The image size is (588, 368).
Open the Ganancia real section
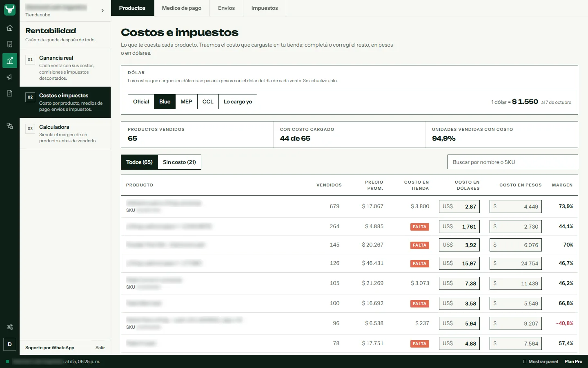(65, 68)
